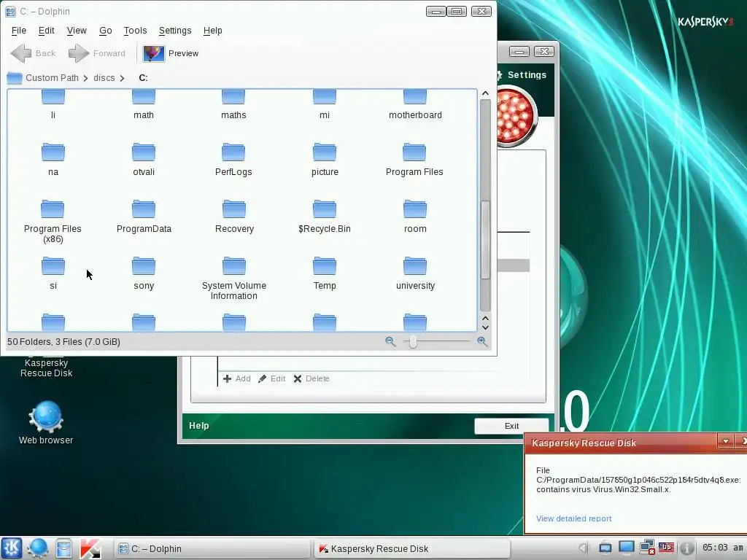
Task: Select System Volume Information folder
Action: [234, 279]
